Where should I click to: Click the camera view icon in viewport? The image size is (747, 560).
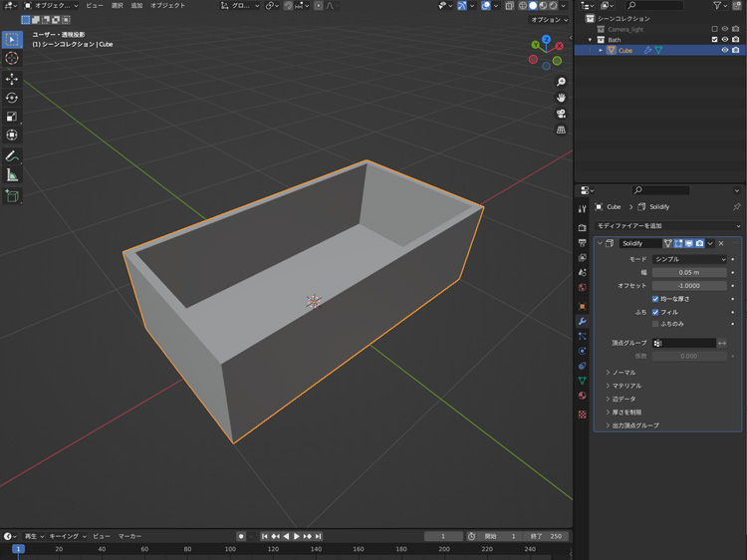pos(562,114)
